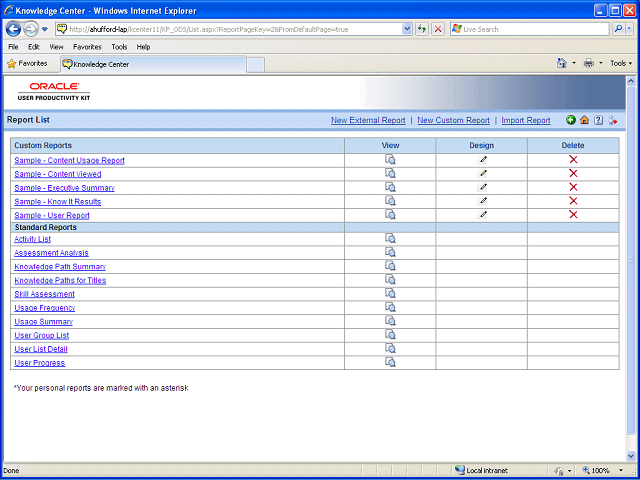This screenshot has height=480, width=640.
Task: Click Favorites star button
Action: click(27, 64)
